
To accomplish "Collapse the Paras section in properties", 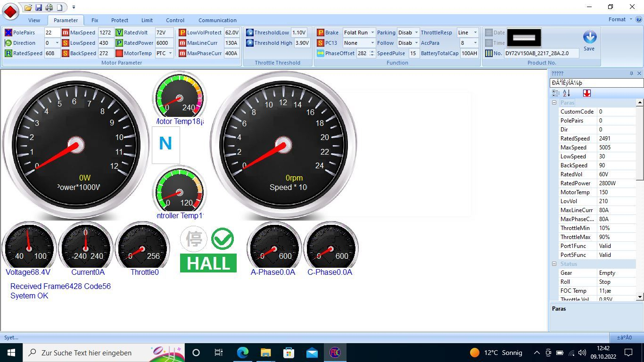I will (554, 103).
